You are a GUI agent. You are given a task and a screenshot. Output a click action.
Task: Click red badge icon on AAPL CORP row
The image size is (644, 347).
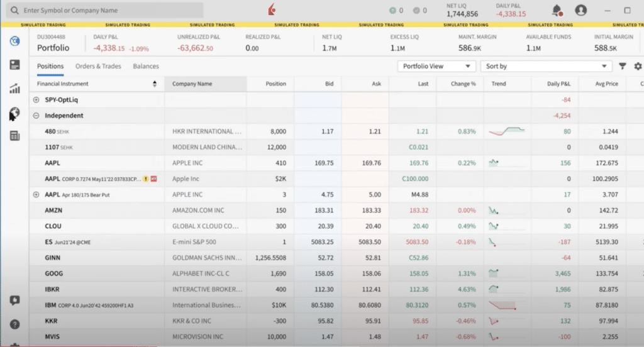153,179
